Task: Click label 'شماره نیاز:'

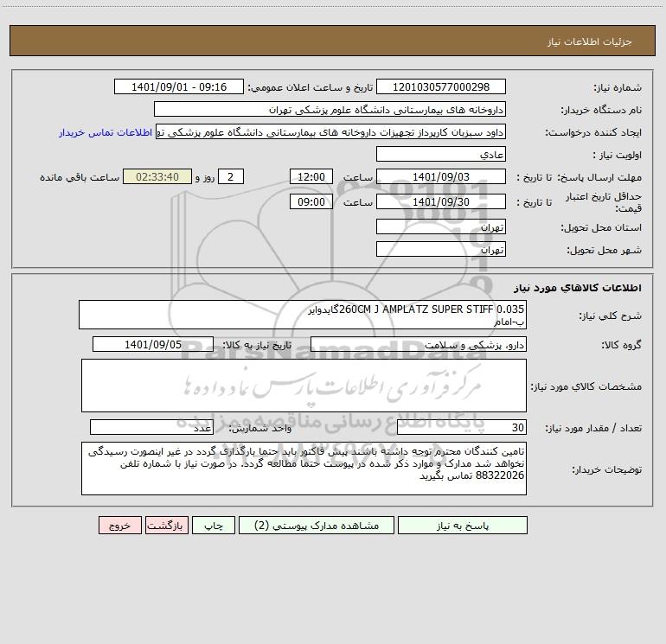Action: tap(618, 88)
